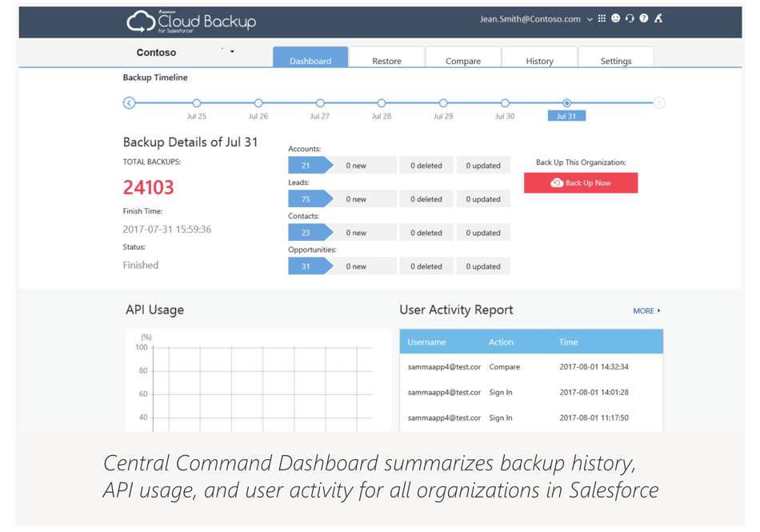This screenshot has height=532, width=760.
Task: Switch to the Dashboard tab
Action: pos(310,57)
